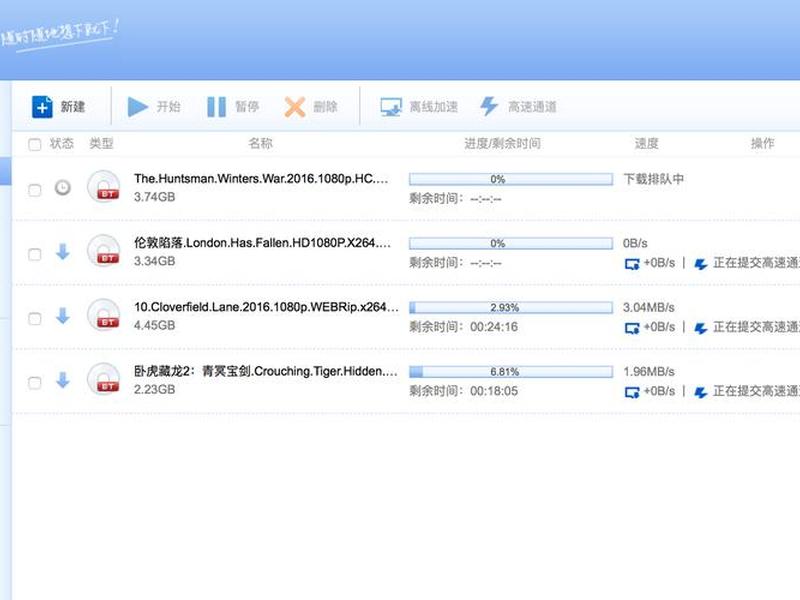Select the 卧虎藏龙2 Crouching.Tiger file name

(x=266, y=371)
